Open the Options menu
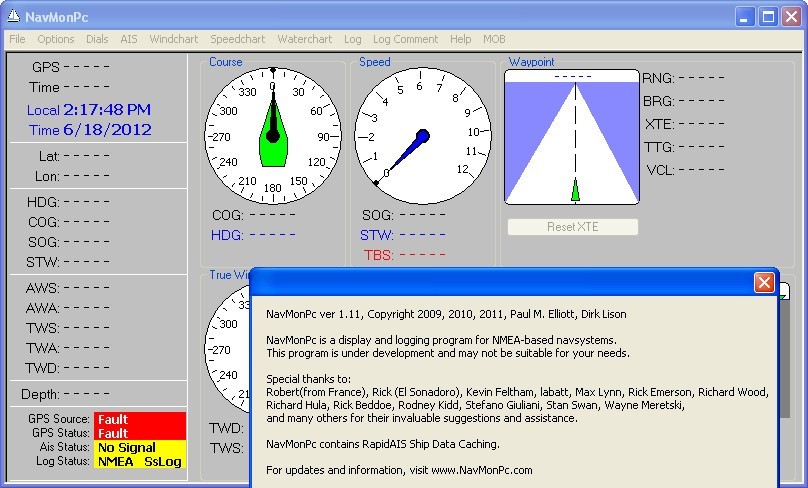This screenshot has height=488, width=808. coord(56,39)
